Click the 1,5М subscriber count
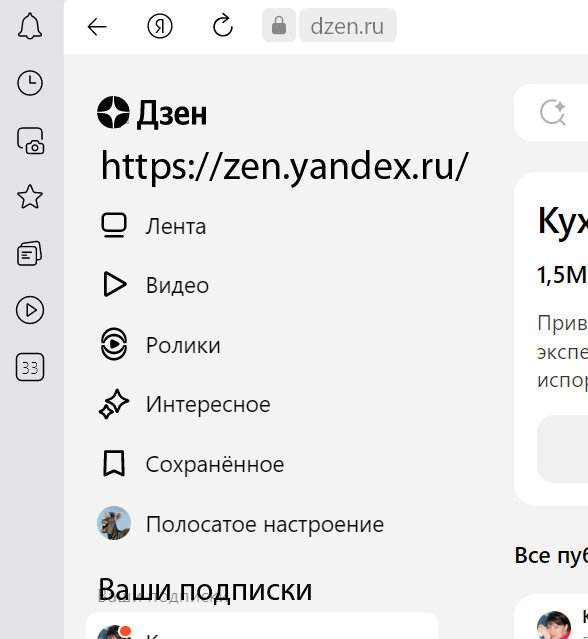The image size is (588, 639). coord(562,275)
